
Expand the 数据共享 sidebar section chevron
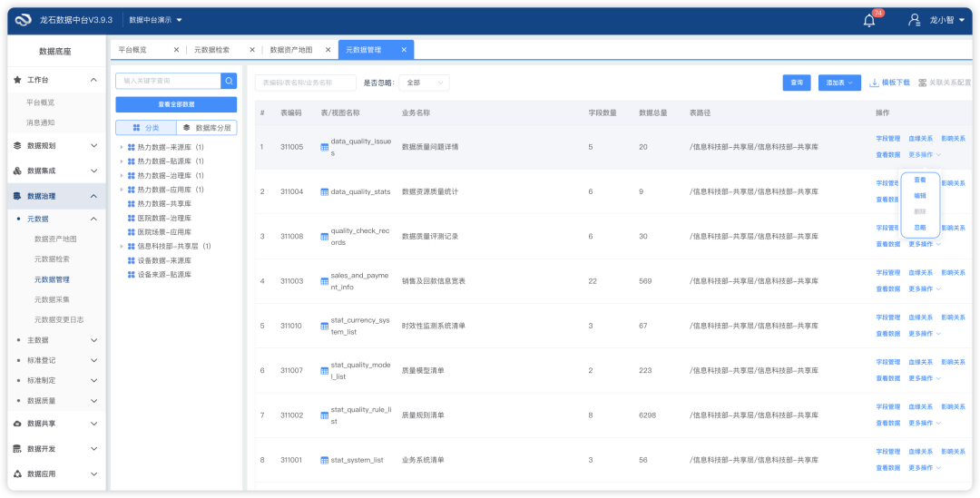93,424
